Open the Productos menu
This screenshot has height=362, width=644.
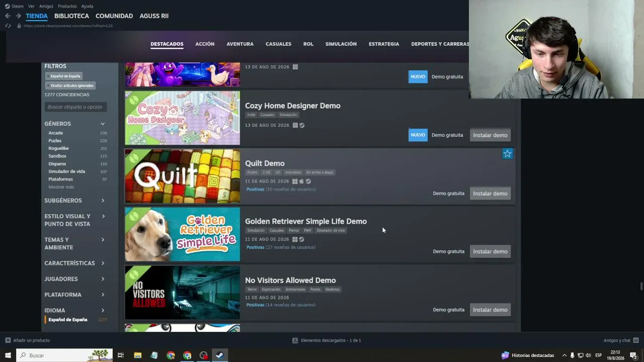67,6
